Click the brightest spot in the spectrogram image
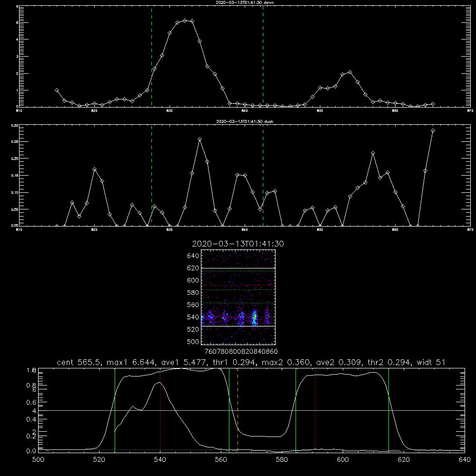The height and width of the screenshot is (476, 476). tap(255, 317)
